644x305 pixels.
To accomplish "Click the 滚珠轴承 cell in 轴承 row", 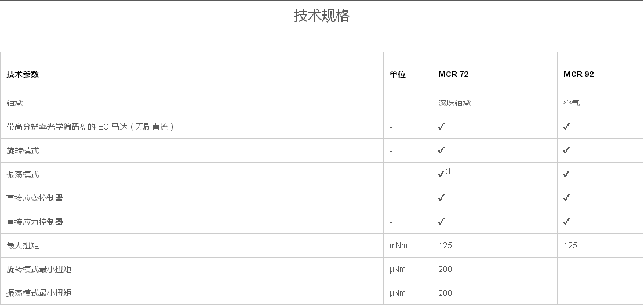I will tap(454, 103).
